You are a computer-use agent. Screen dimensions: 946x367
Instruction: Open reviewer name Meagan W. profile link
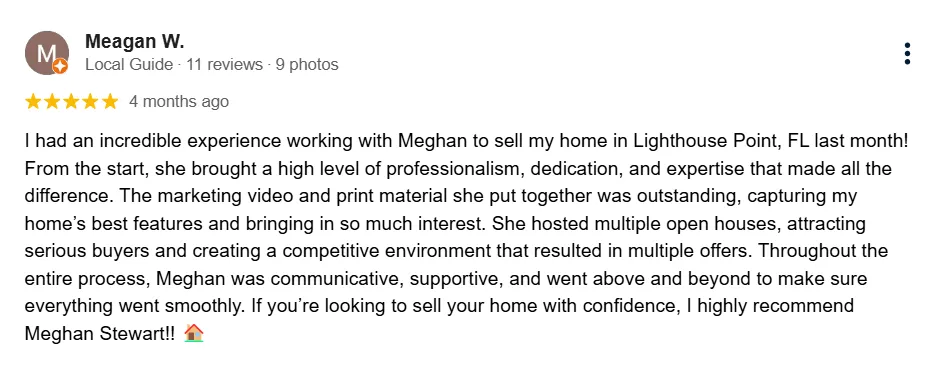[135, 42]
